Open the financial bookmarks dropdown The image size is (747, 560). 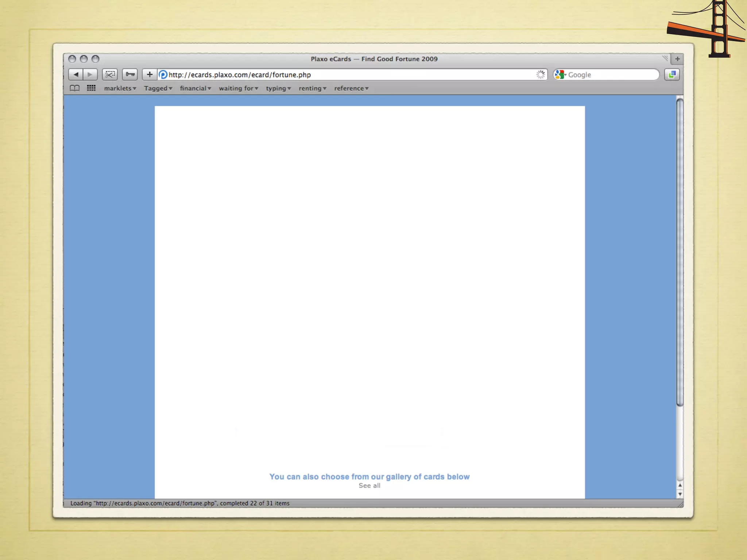click(x=196, y=88)
